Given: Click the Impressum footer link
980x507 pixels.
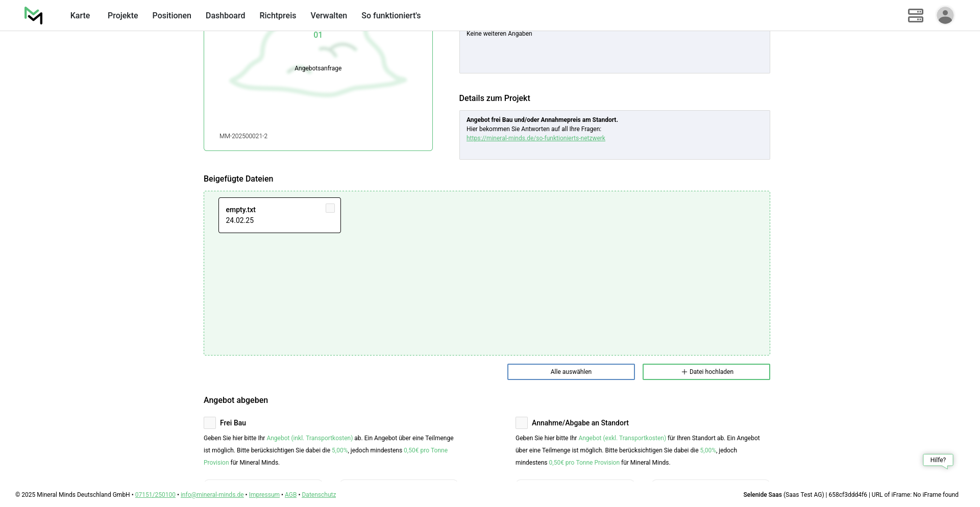Looking at the screenshot, I should click(x=264, y=495).
